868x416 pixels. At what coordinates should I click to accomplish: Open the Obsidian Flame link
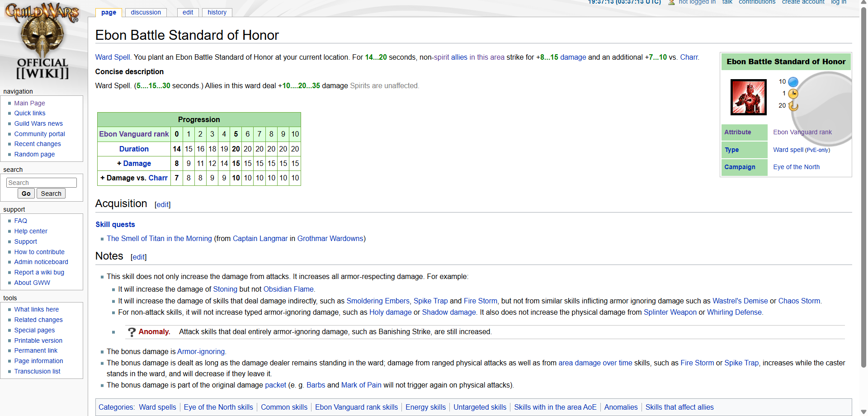point(288,289)
